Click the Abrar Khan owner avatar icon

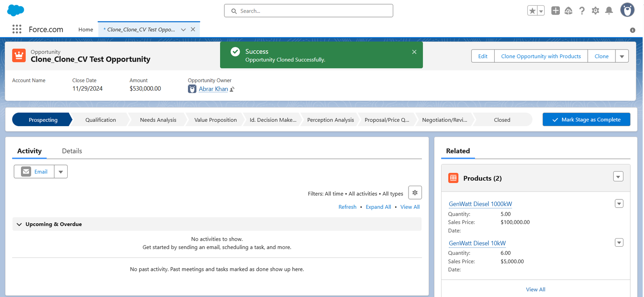pos(192,89)
